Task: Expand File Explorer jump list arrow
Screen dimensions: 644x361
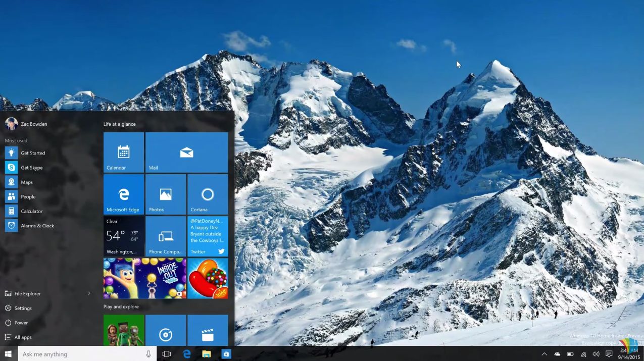Action: (89, 293)
